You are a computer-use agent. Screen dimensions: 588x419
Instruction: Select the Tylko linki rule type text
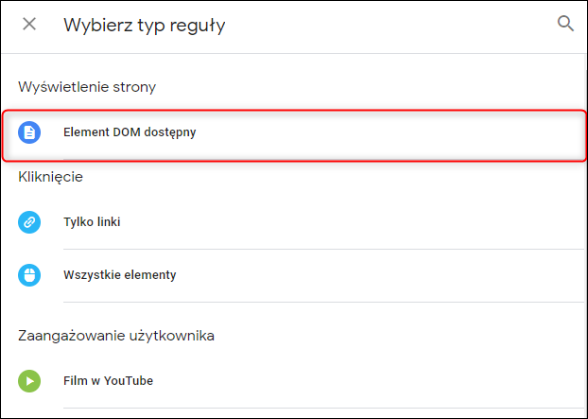click(92, 222)
